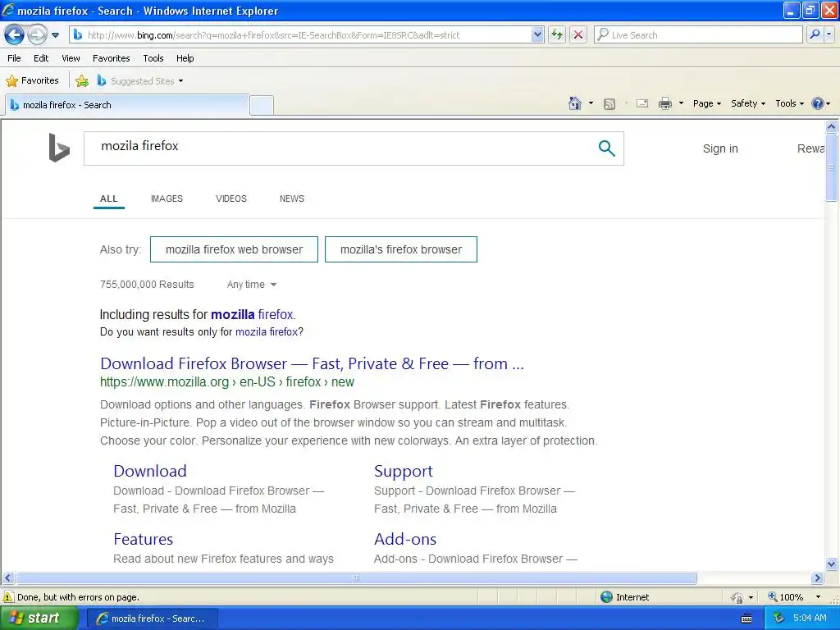Open Download Firefox Browser result title

click(312, 363)
